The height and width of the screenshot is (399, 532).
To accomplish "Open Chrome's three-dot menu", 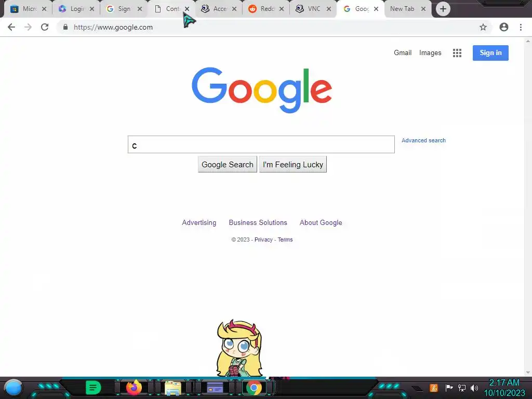I will pos(521,27).
